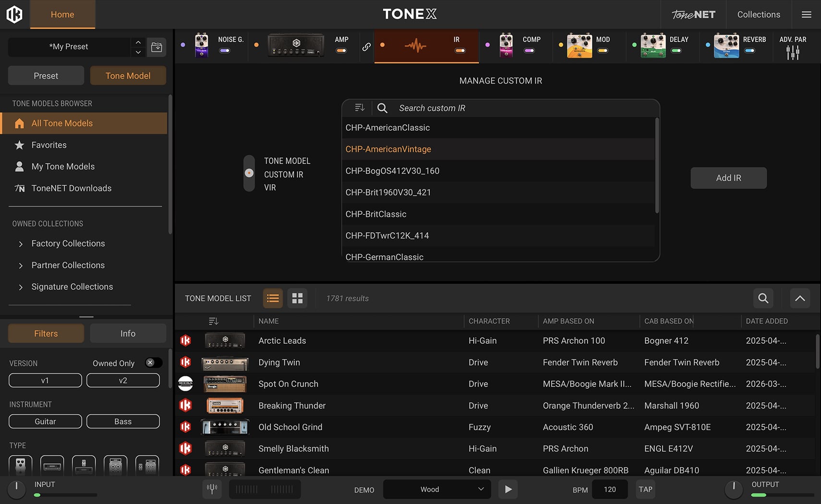Toggle the Reverb pedal on/off switch
The image size is (821, 504).
tap(749, 50)
